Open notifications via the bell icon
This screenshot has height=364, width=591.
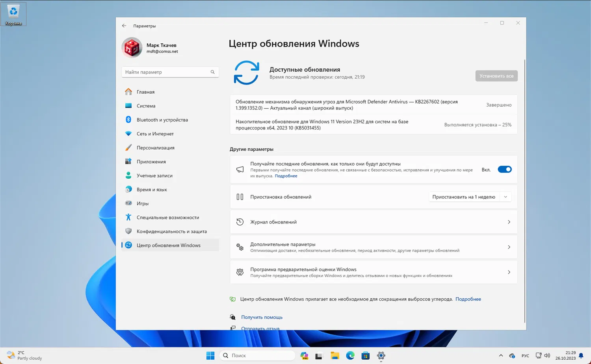coord(581,356)
